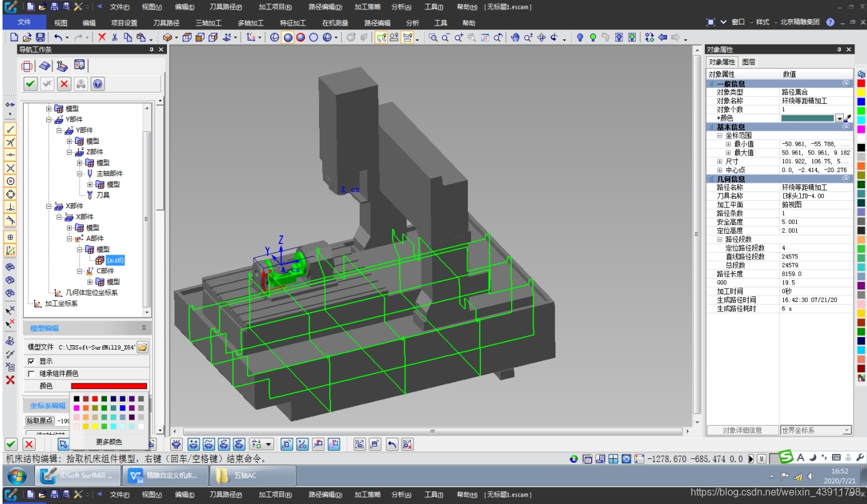This screenshot has width=867, height=504.
Task: Click the pan hand icon in view toolbar
Action: tap(515, 38)
